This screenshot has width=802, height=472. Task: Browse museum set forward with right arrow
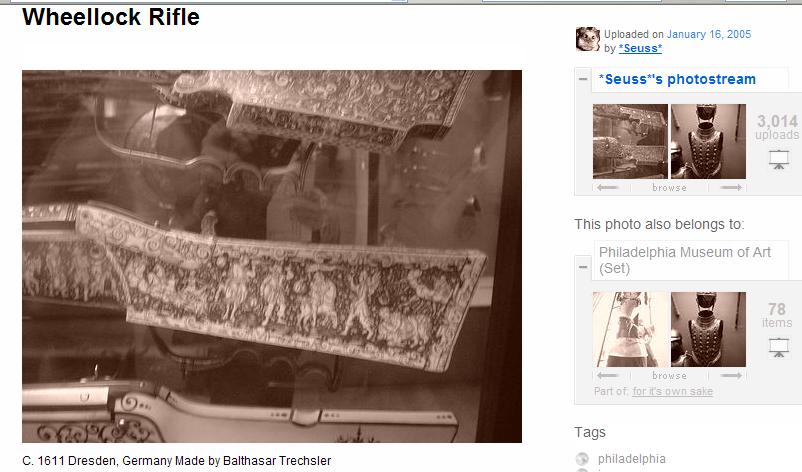(x=731, y=375)
